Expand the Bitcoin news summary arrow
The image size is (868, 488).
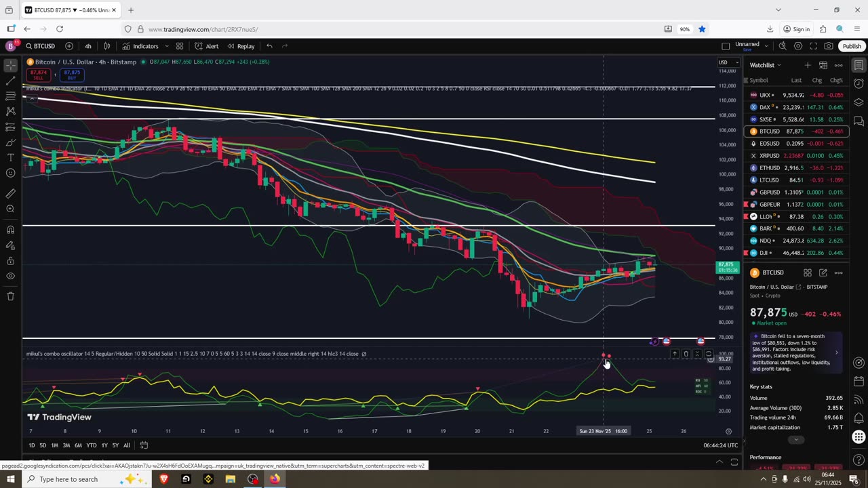coord(836,352)
